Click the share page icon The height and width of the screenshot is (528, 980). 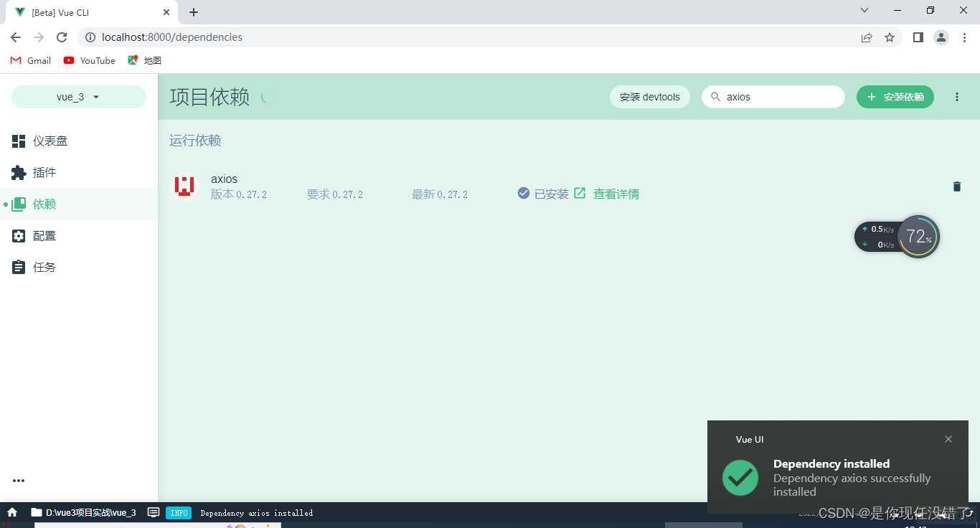867,37
